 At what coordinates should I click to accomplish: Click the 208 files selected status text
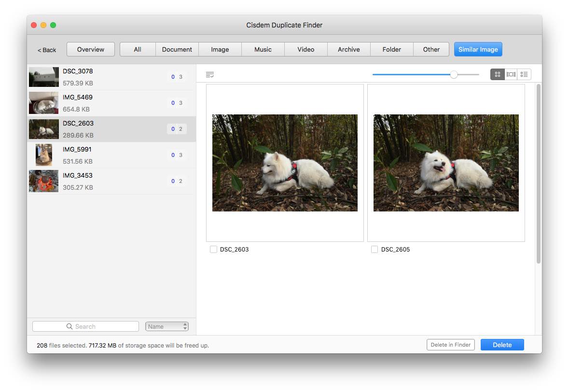point(62,346)
